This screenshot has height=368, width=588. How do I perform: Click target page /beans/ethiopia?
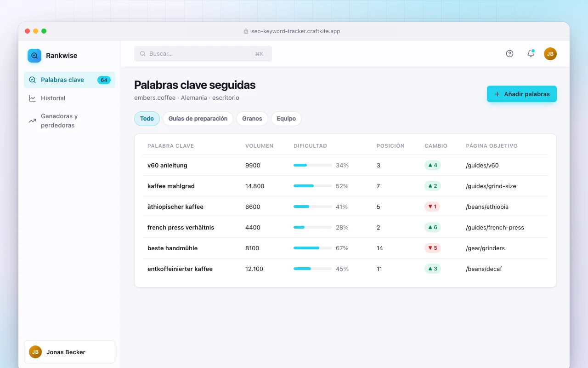point(487,207)
